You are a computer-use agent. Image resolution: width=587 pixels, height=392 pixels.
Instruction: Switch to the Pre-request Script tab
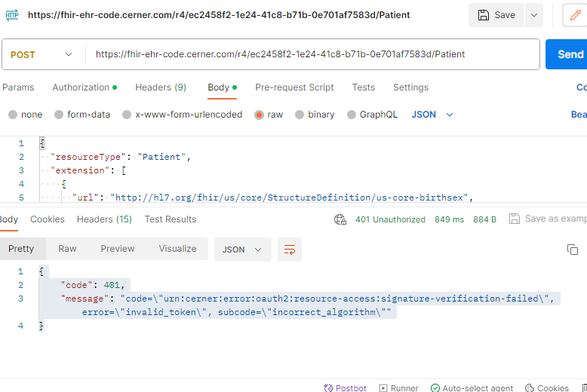[294, 87]
